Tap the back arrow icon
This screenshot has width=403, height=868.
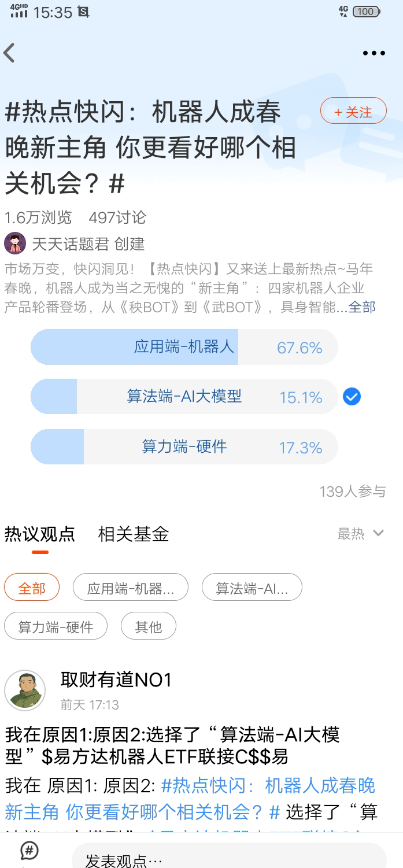[9, 53]
